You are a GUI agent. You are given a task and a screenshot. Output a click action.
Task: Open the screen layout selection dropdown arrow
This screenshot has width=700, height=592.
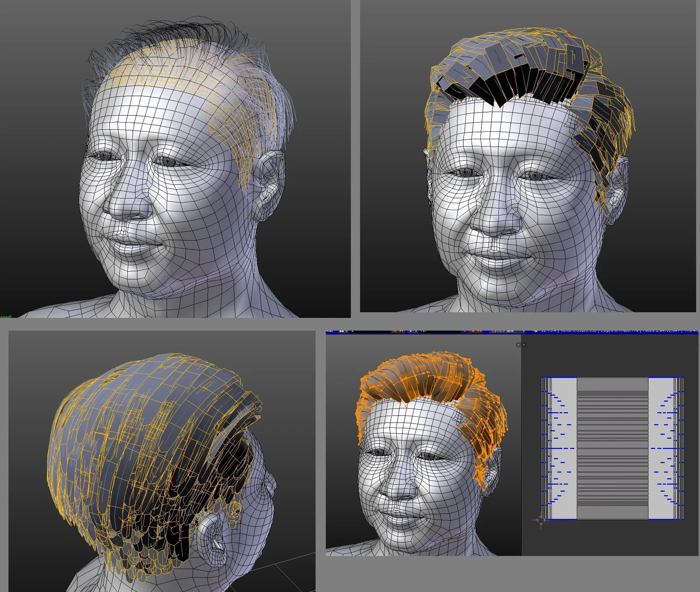tap(346, 331)
